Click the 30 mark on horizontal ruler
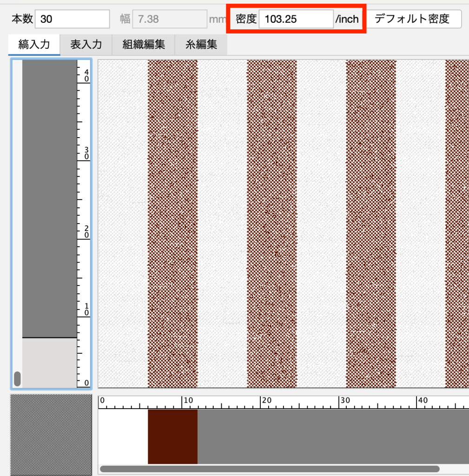Image resolution: width=469 pixels, height=476 pixels. pyautogui.click(x=345, y=400)
